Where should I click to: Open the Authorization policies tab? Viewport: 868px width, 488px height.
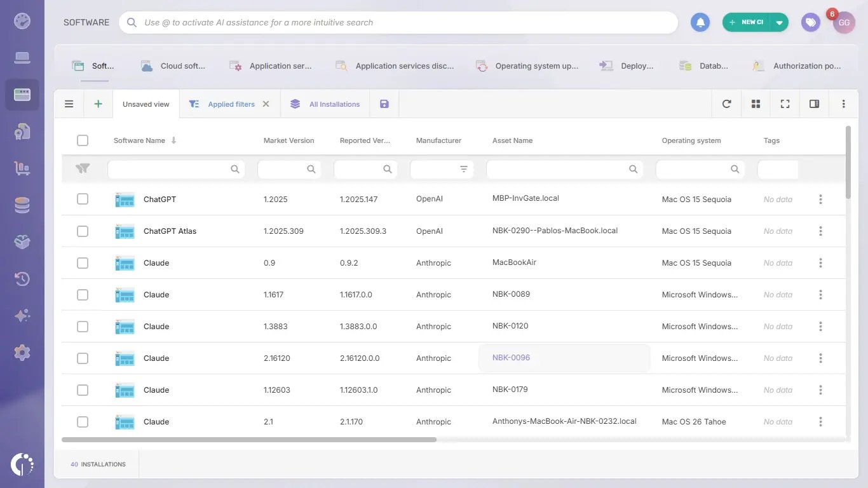coord(796,66)
